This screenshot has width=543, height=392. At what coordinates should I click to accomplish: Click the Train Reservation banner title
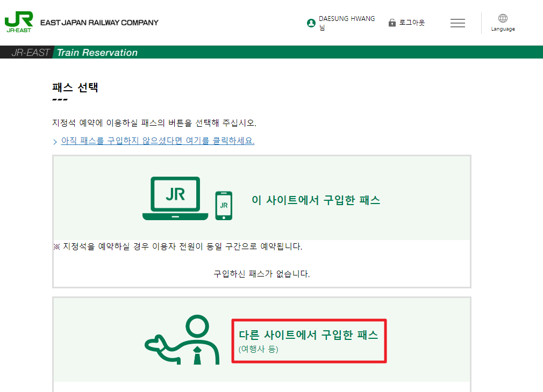coord(97,53)
